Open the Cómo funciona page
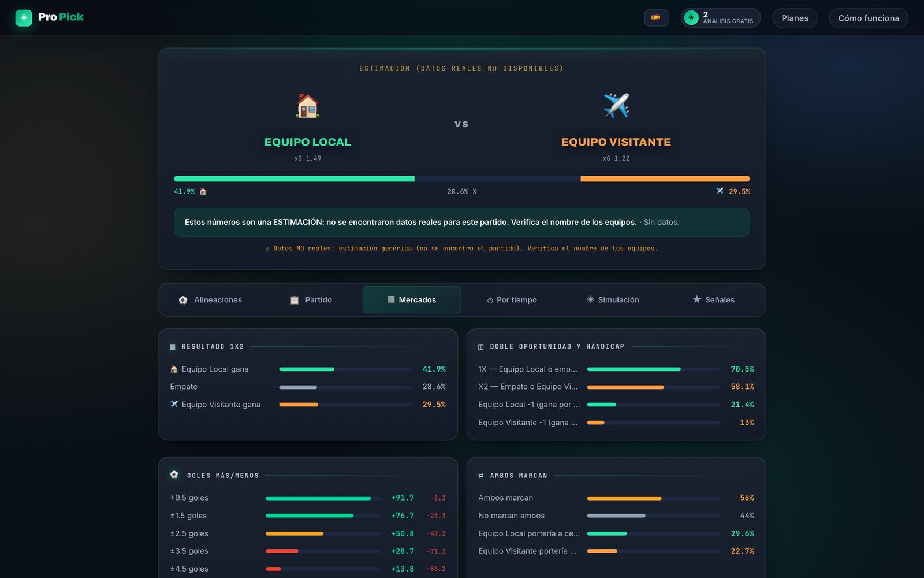This screenshot has height=578, width=924. (x=869, y=18)
